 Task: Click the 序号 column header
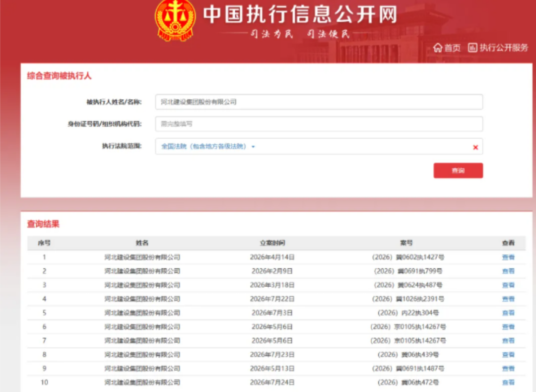pos(44,243)
